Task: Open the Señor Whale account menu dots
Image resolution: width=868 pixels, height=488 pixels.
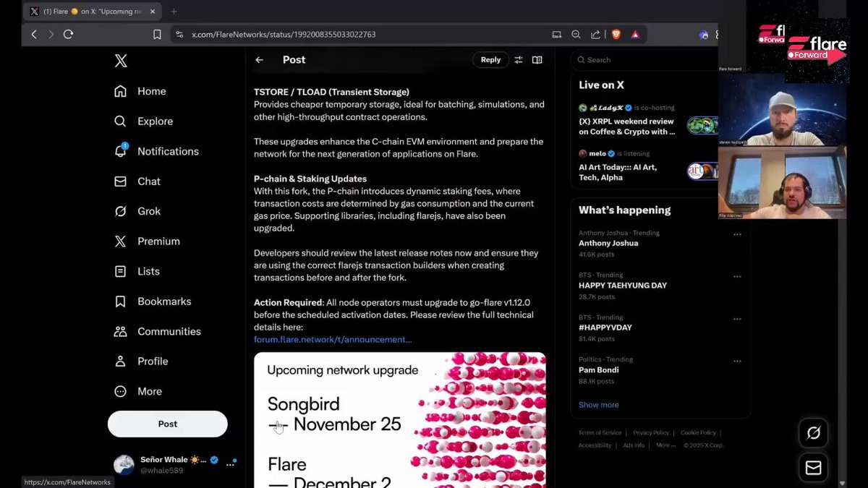Action: tap(231, 464)
